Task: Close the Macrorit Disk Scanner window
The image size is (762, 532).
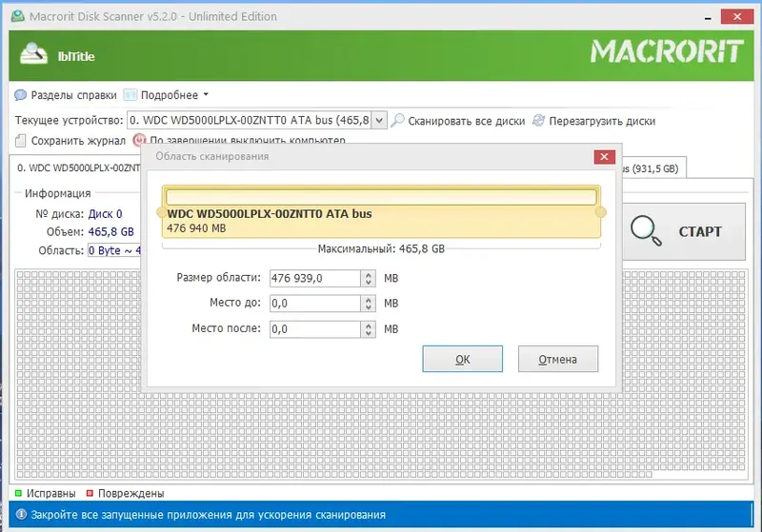Action: pyautogui.click(x=737, y=17)
